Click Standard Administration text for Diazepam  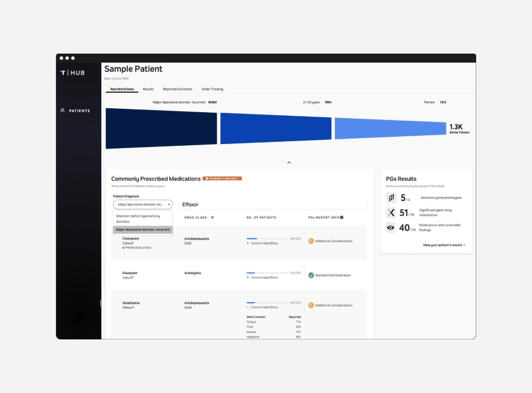pos(333,275)
